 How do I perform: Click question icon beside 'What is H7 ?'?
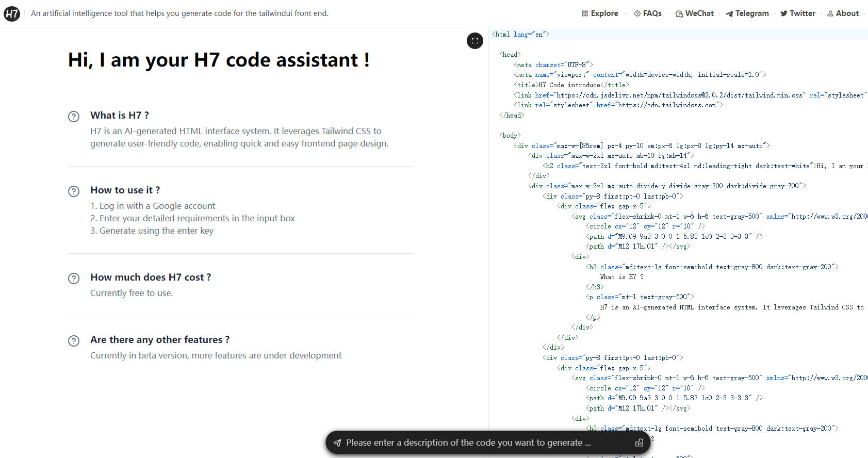point(74,117)
